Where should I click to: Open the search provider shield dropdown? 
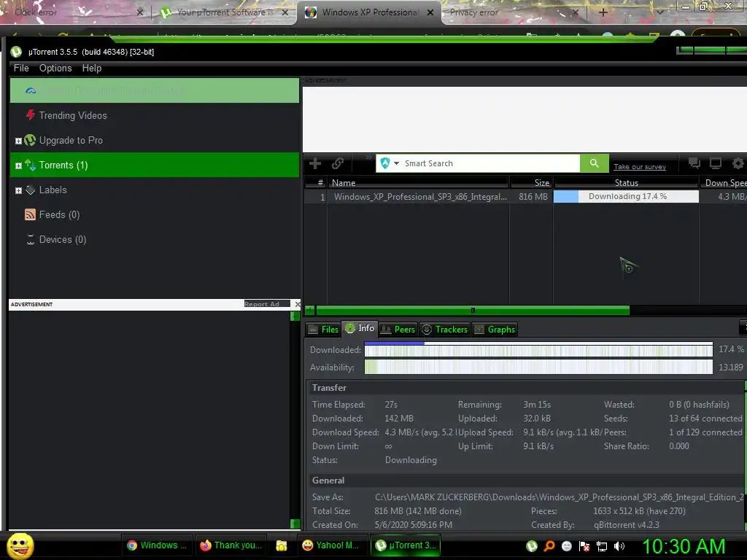[x=390, y=163]
